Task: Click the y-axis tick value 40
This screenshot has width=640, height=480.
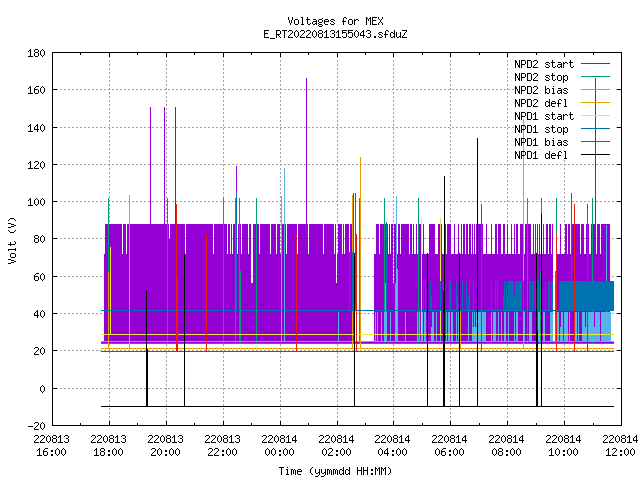Action: (39, 314)
